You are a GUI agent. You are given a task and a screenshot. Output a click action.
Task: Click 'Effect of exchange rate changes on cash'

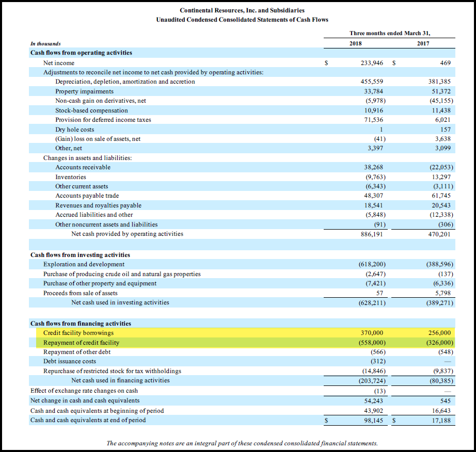(x=84, y=391)
